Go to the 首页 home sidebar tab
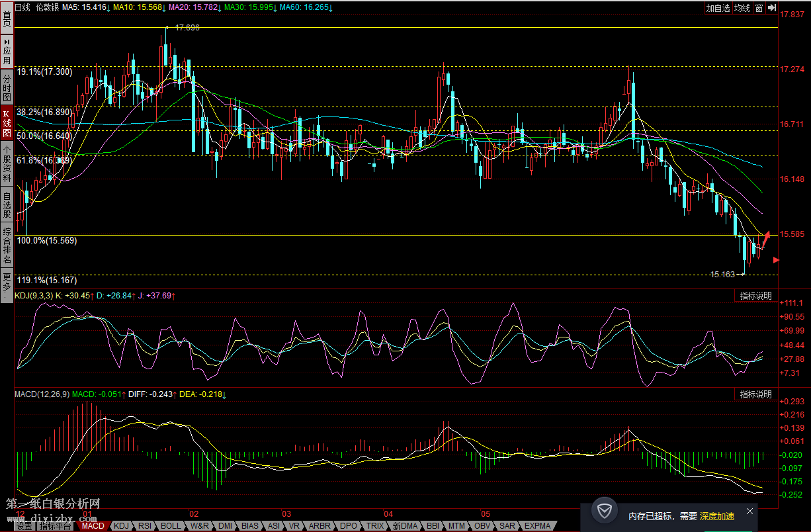The width and height of the screenshot is (811, 532). coord(7,18)
